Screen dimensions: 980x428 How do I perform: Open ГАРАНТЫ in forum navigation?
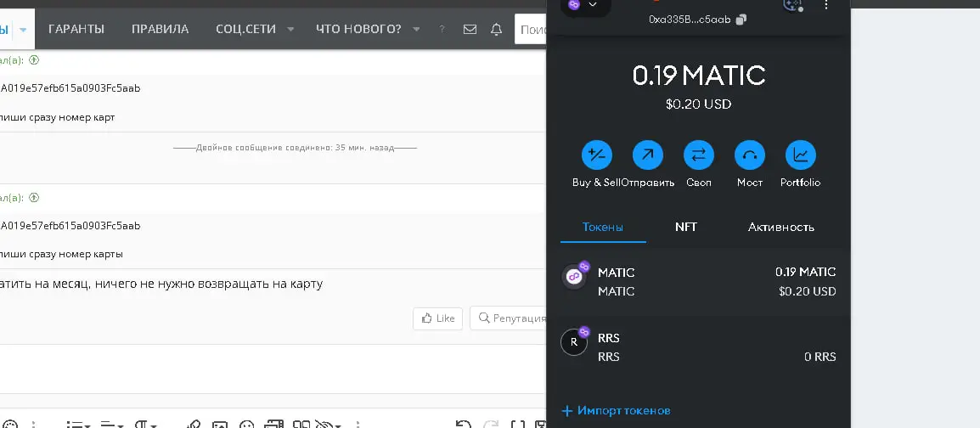point(76,30)
